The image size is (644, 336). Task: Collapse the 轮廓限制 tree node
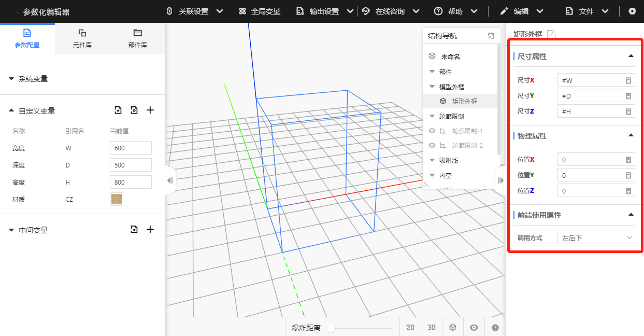[x=432, y=116]
